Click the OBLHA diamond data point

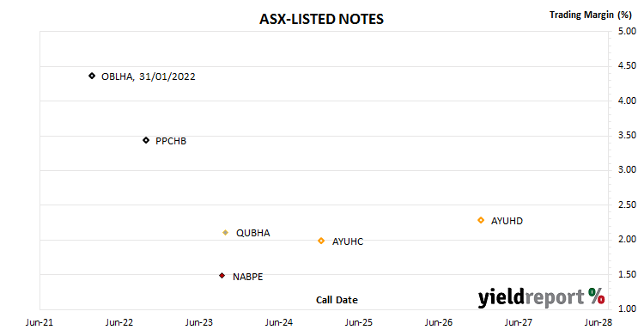click(92, 76)
